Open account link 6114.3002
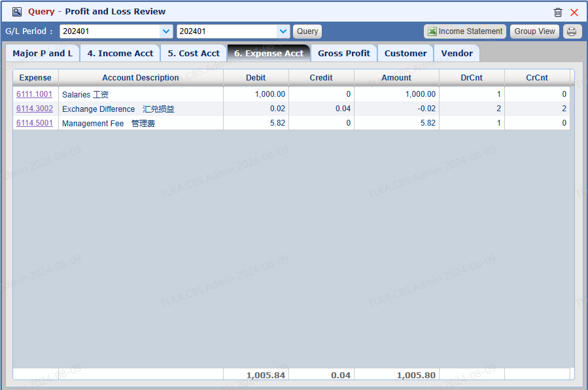This screenshot has width=588, height=390. point(35,109)
